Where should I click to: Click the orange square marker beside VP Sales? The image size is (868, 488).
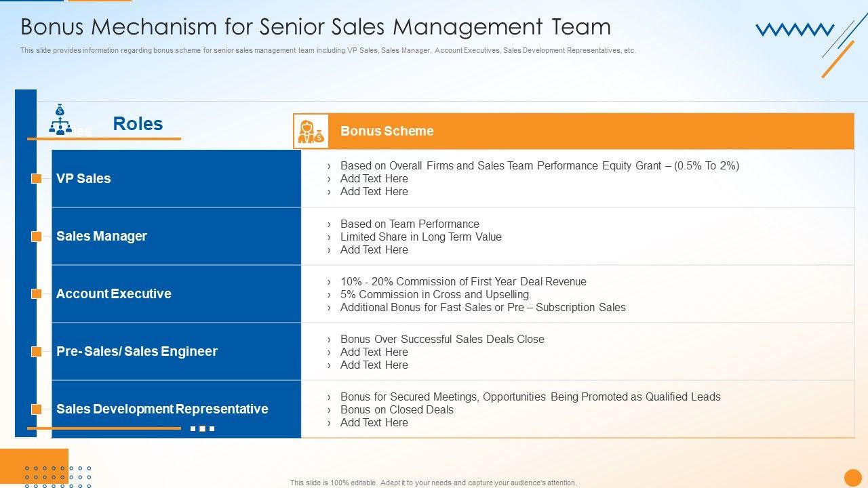tap(37, 179)
